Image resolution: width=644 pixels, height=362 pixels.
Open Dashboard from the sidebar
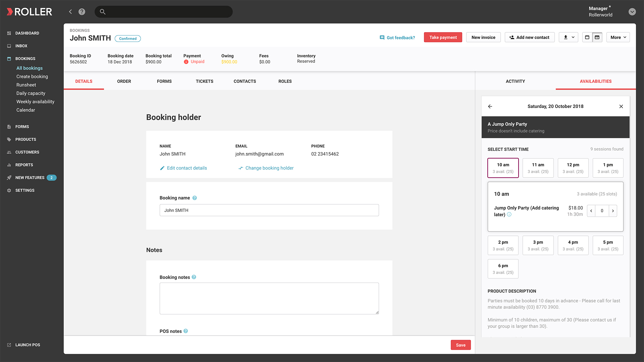[27, 33]
